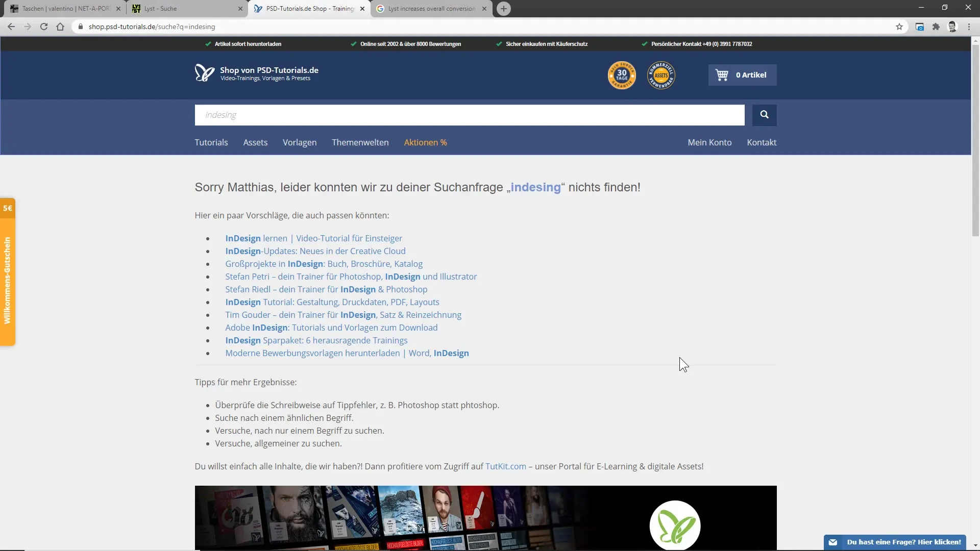Bookmark this page with the star icon
Screen dimensions: 980x551
pos(899,27)
